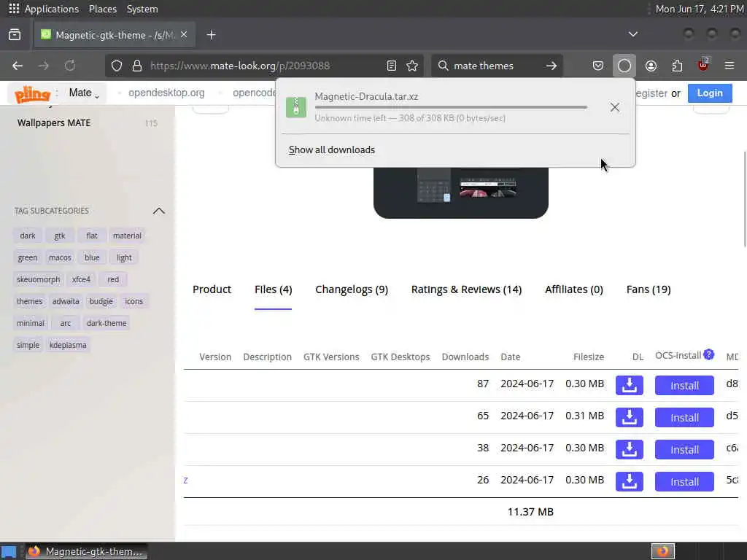Click the tracking protection shield icon
Image resolution: width=747 pixels, height=560 pixels.
coord(117,66)
